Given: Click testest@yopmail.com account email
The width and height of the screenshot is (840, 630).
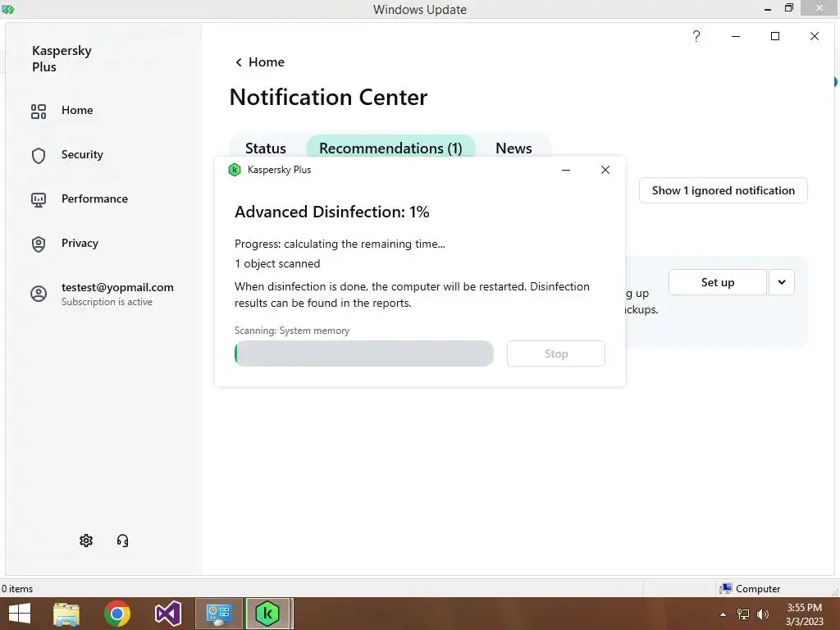Looking at the screenshot, I should click(x=117, y=287).
